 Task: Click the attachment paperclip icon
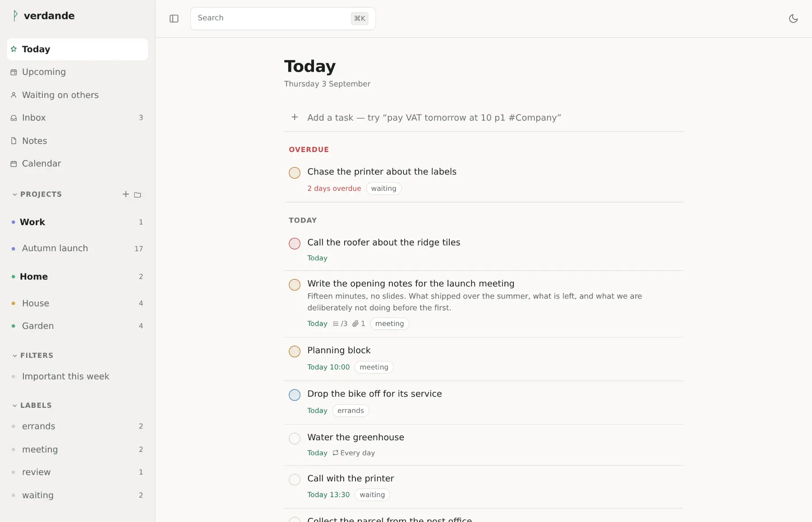355,323
